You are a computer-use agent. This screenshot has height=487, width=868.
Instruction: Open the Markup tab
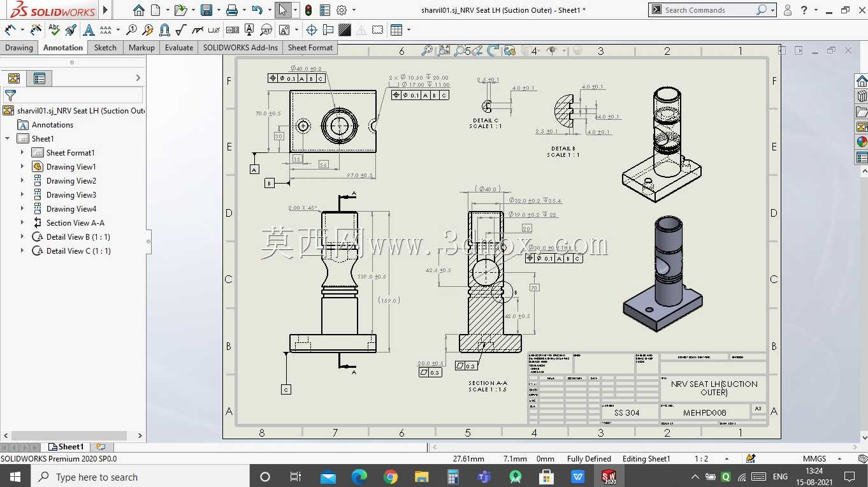coord(141,48)
